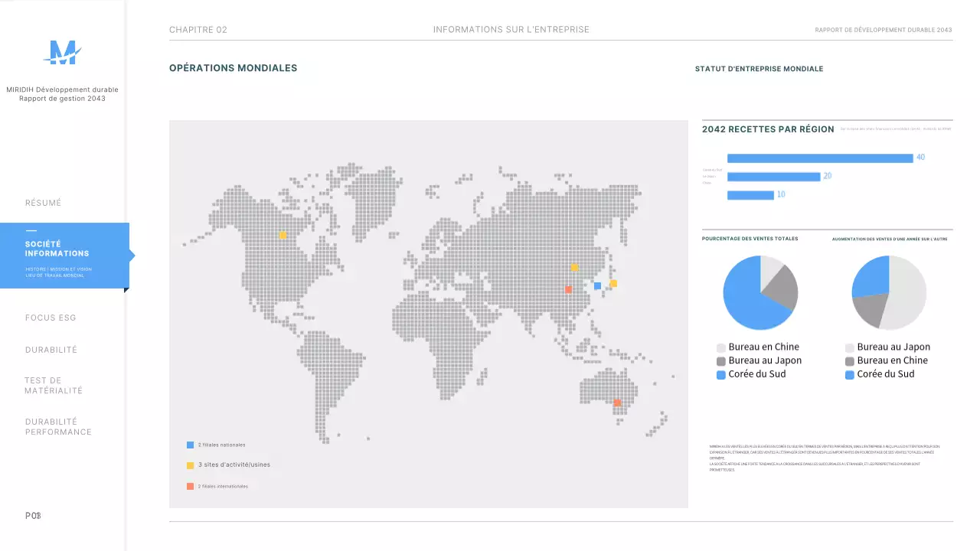Select the yellow legend square for sites d'activité/usines
This screenshot has width=980, height=551.
190,465
